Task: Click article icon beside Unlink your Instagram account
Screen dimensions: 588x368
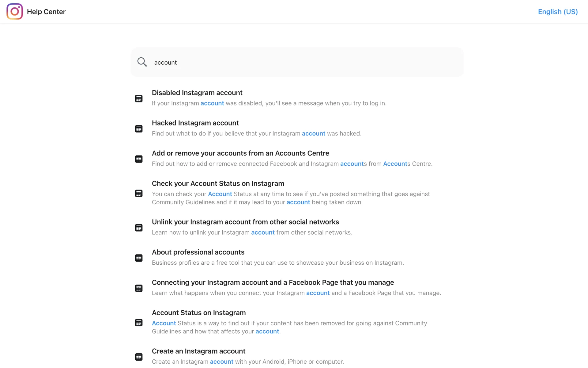Action: (x=139, y=228)
